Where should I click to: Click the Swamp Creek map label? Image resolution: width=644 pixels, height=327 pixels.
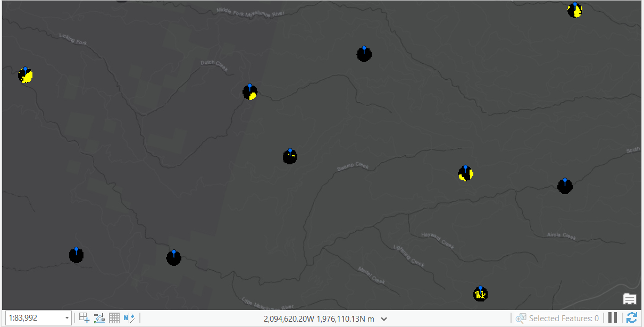[x=353, y=167]
